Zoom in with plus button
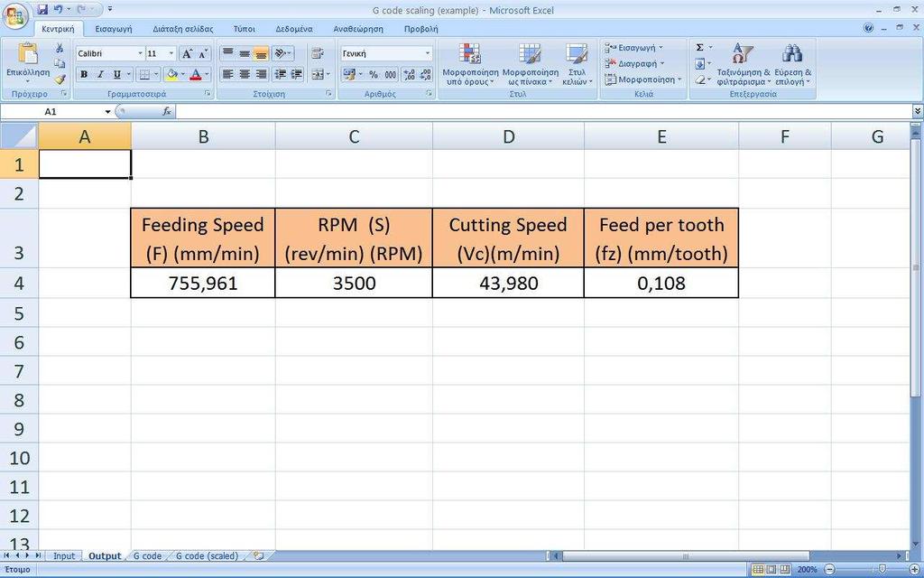The height and width of the screenshot is (578, 924). 913,570
